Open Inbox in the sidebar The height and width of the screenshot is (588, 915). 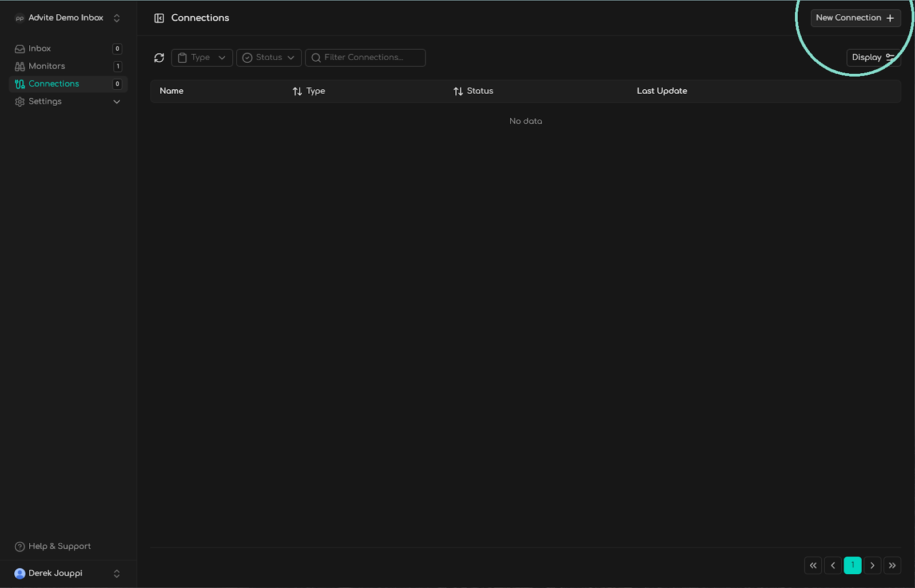[40, 49]
